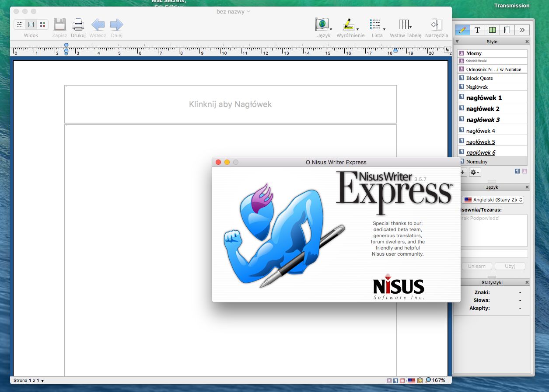Switch to the T text tab in tooldrawer

point(477,30)
